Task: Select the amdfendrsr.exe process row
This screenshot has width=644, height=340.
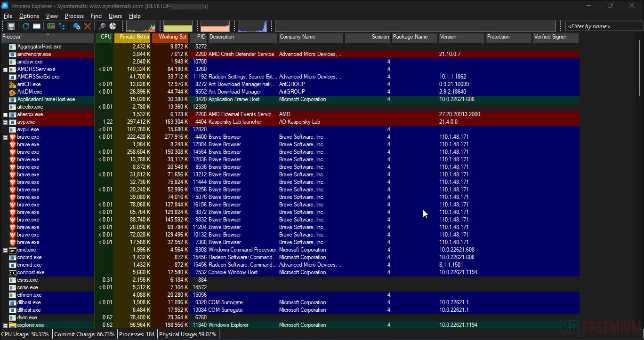Action: 290,54
